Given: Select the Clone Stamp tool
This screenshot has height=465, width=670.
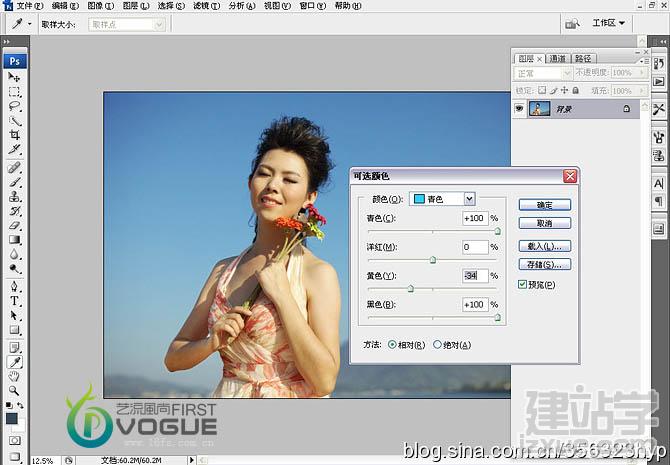Looking at the screenshot, I should click(14, 197).
